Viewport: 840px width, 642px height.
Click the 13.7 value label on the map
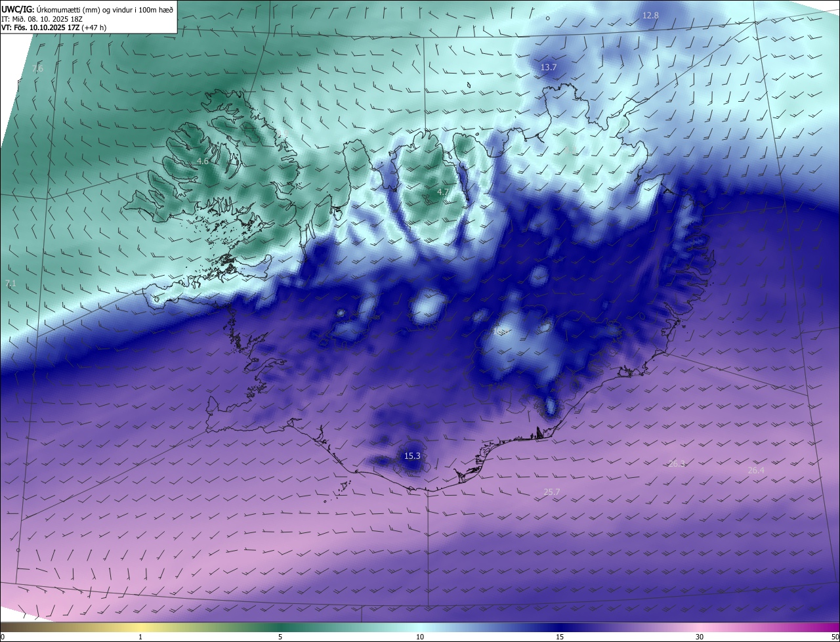[549, 68]
